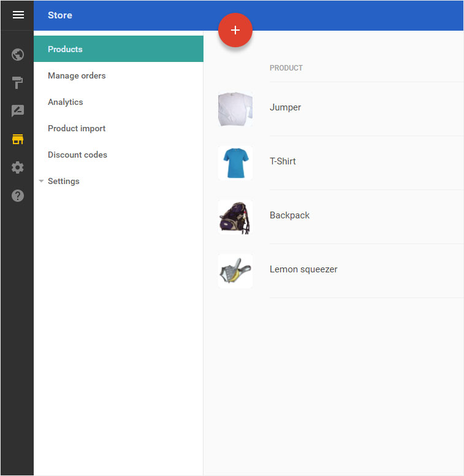This screenshot has width=464, height=476.
Task: Add a new product with red plus button
Action: (x=235, y=30)
